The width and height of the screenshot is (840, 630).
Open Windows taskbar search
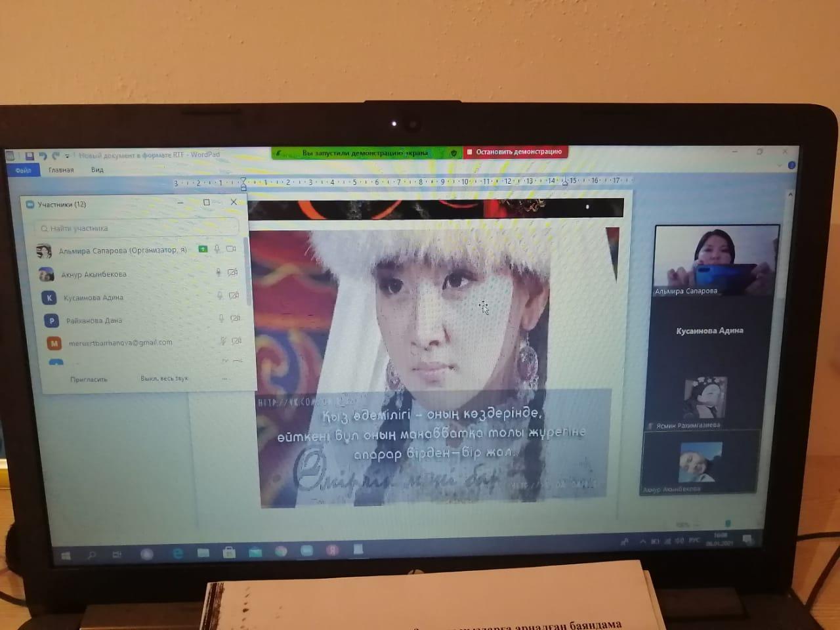click(91, 555)
